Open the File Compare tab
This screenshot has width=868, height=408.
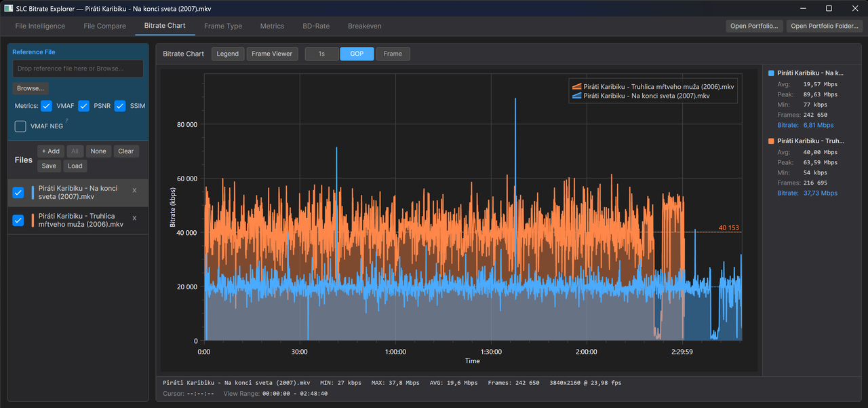point(104,26)
